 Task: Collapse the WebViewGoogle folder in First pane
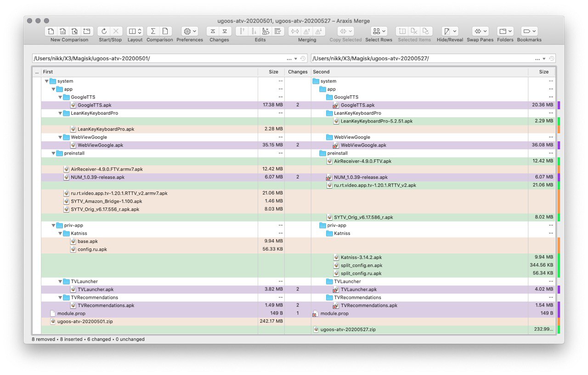point(60,137)
